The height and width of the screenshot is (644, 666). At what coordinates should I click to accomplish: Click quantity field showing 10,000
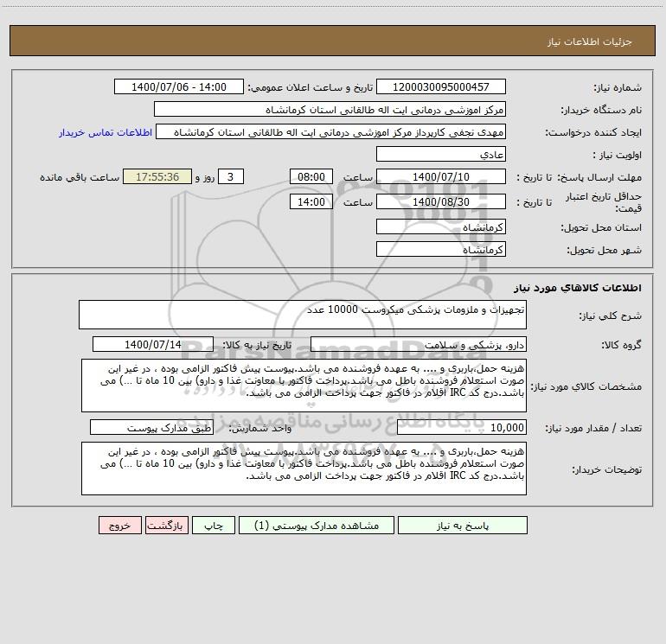pos(462,428)
